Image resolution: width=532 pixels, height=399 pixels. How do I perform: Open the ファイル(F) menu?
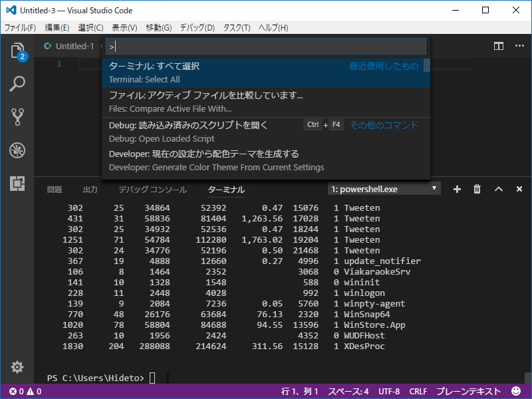20,27
